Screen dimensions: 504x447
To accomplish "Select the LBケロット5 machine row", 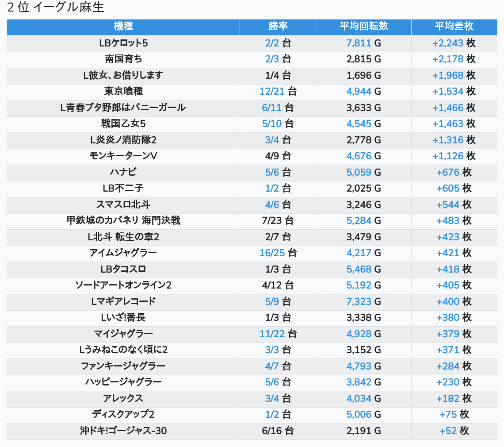I will click(252, 43).
